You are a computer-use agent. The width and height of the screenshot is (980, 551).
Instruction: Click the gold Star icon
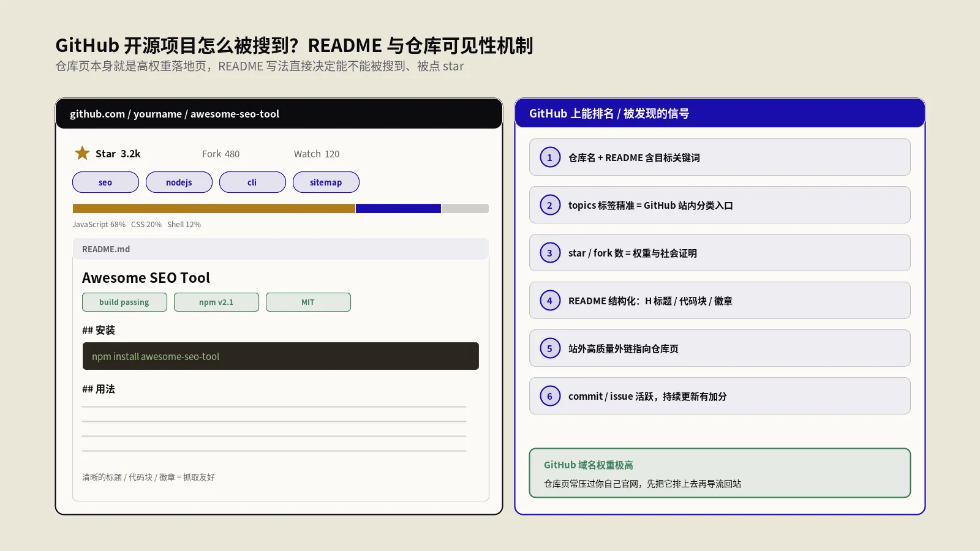point(82,153)
